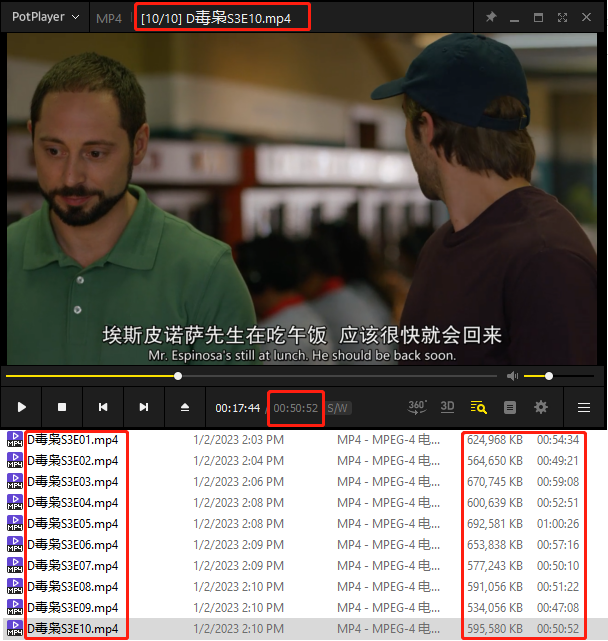This screenshot has height=641, width=608.
Task: Select file D毒枭S3E01.mp4
Action: tap(73, 440)
